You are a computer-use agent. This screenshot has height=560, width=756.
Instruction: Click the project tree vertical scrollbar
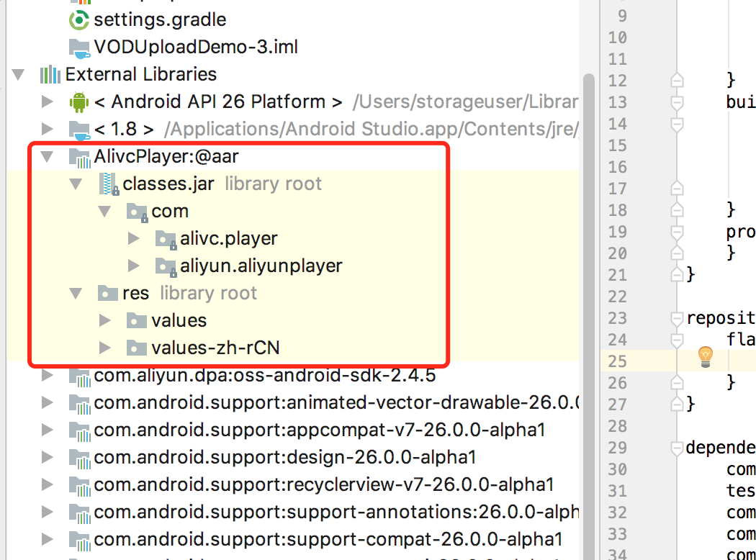(x=588, y=313)
